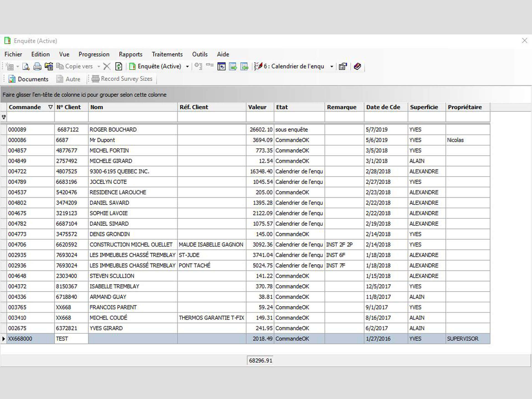Click the Documents button
Screen dimensions: 532x399
tap(28, 79)
